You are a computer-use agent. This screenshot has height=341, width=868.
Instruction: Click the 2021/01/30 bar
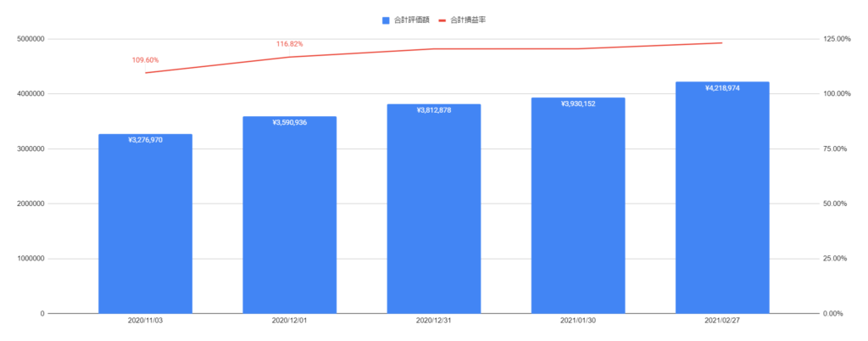pos(578,205)
